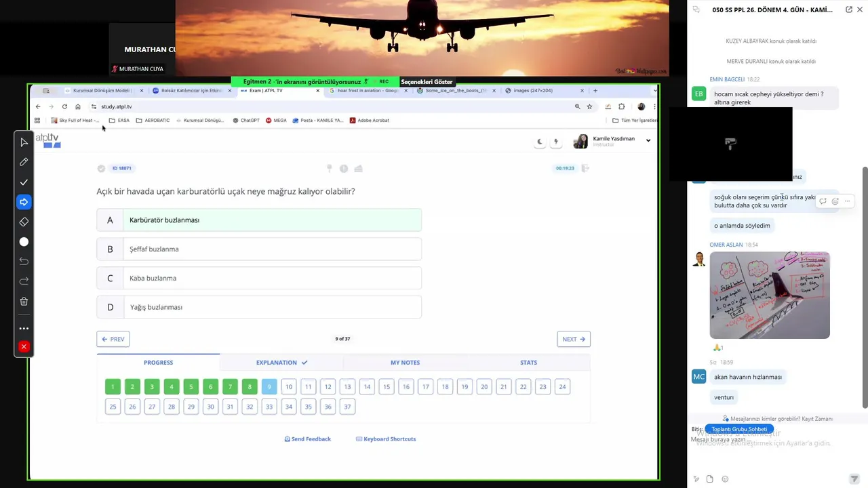Choose the checkmark stamp annotation tool

pos(24,182)
